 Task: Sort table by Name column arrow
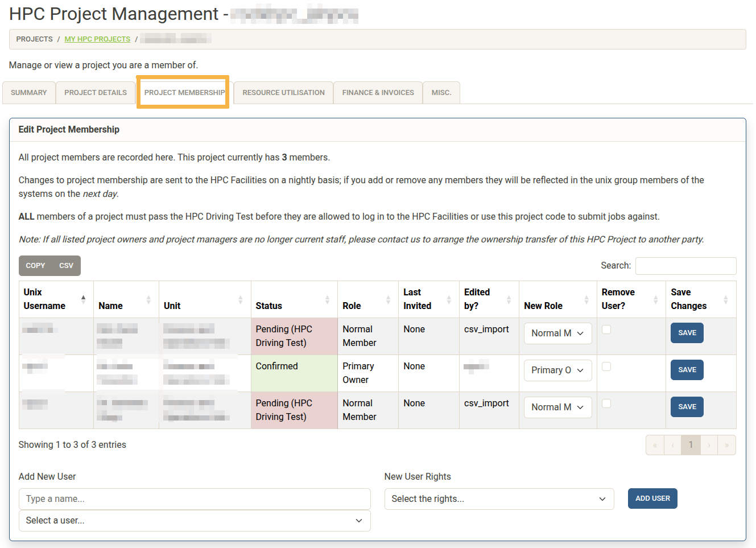click(x=148, y=299)
